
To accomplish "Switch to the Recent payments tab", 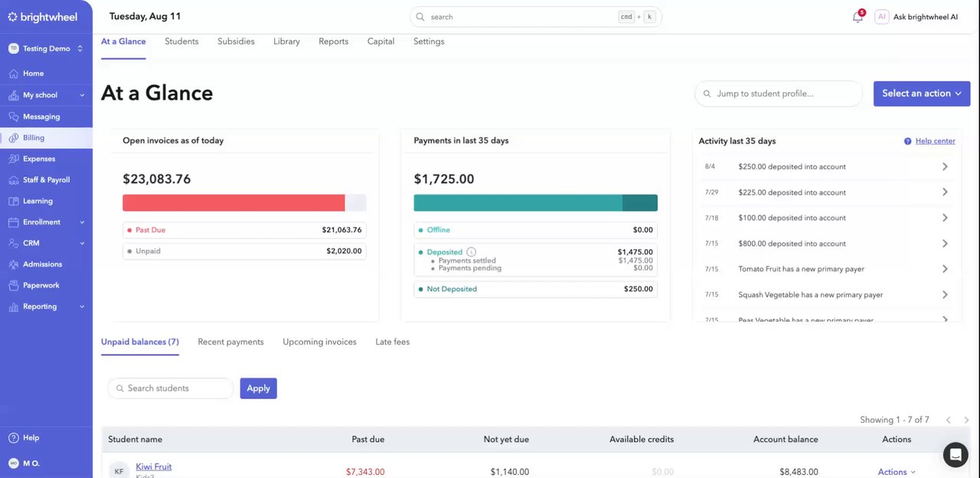I will point(230,342).
